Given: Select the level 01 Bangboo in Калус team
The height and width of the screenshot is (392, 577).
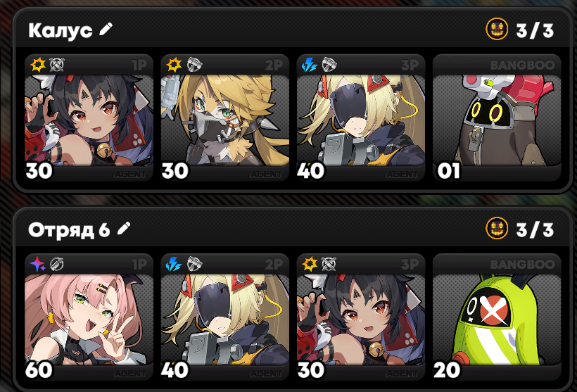Looking at the screenshot, I should point(497,118).
